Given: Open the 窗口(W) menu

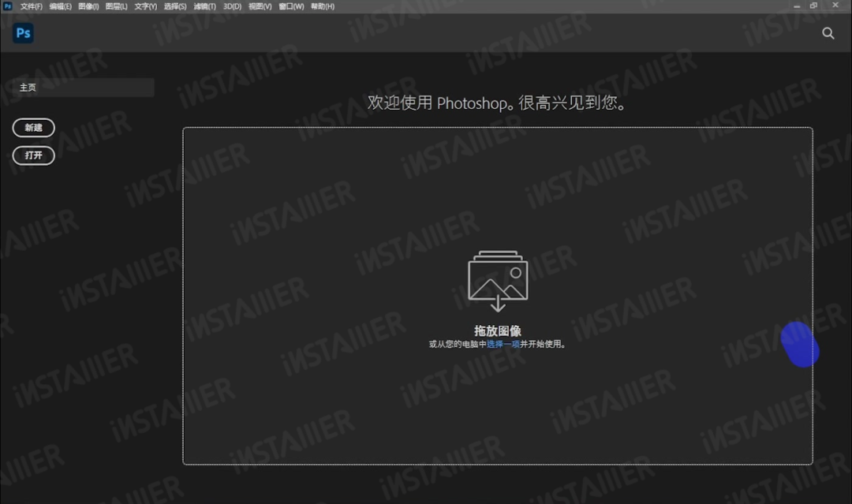Looking at the screenshot, I should click(291, 6).
